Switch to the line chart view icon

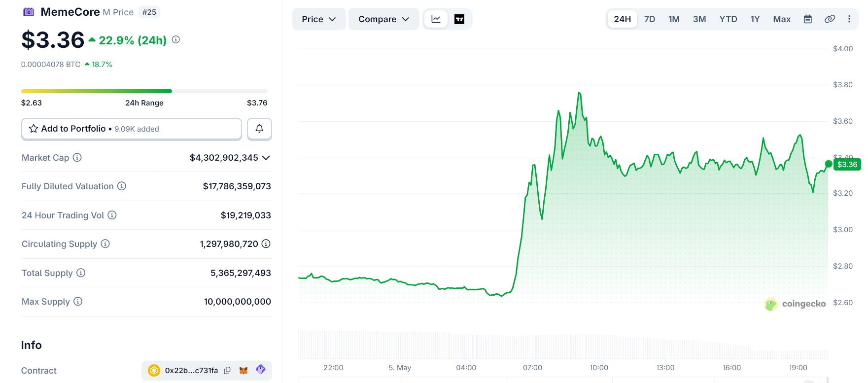[x=436, y=19]
